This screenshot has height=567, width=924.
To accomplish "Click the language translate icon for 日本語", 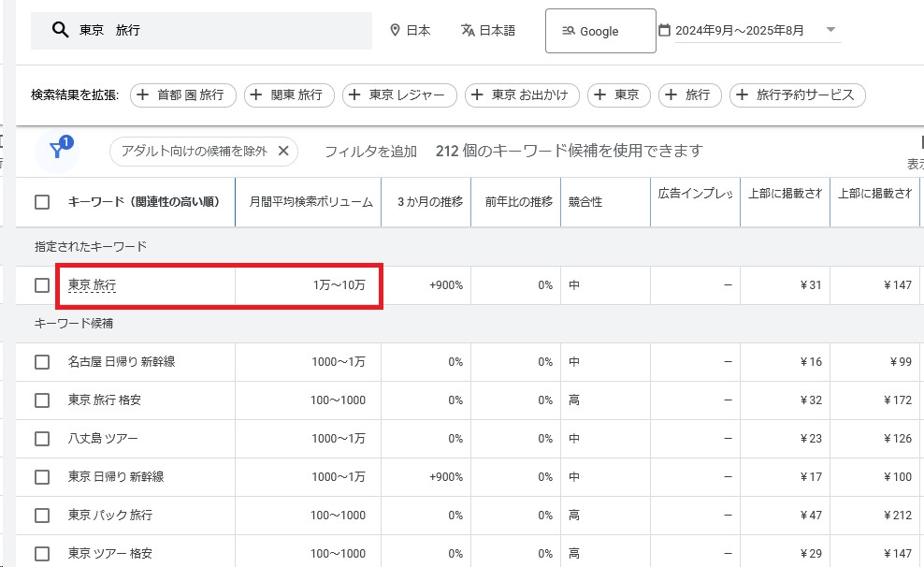I will [x=469, y=31].
